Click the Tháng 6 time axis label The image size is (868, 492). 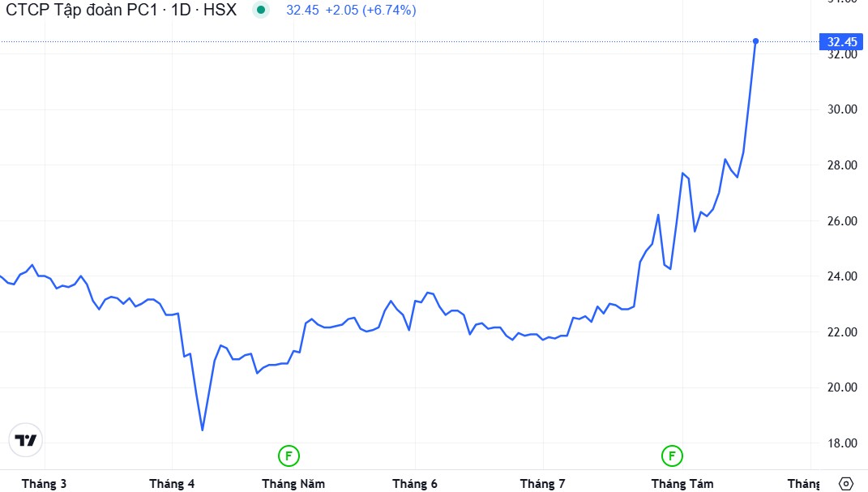click(415, 484)
